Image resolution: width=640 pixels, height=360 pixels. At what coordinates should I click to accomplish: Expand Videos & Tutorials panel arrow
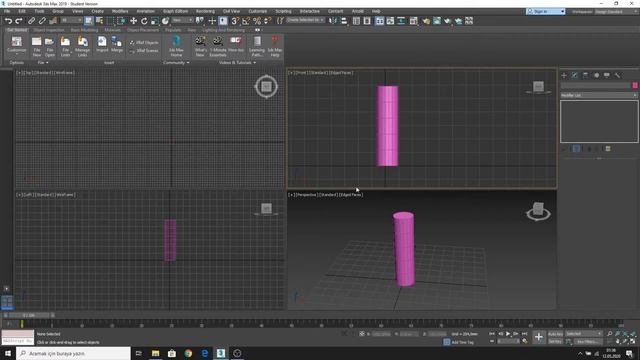[255, 63]
